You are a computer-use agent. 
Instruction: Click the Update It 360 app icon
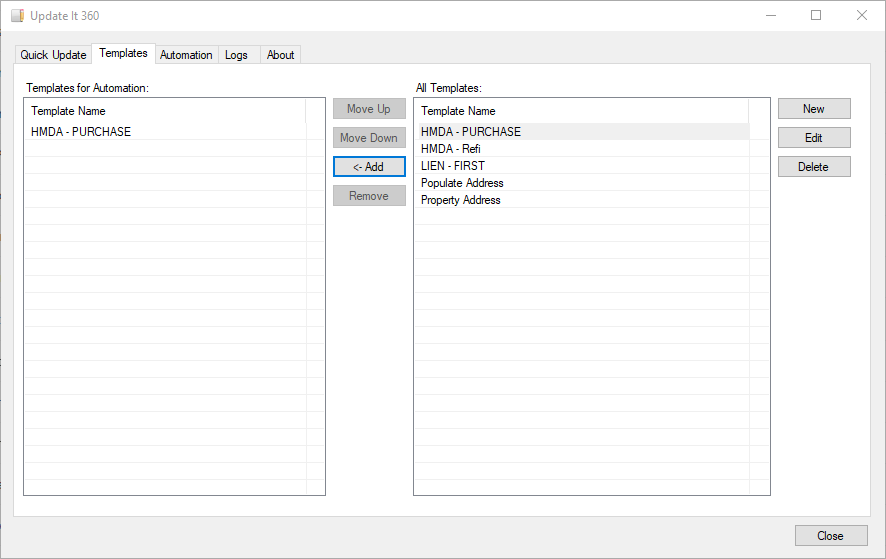[x=17, y=16]
